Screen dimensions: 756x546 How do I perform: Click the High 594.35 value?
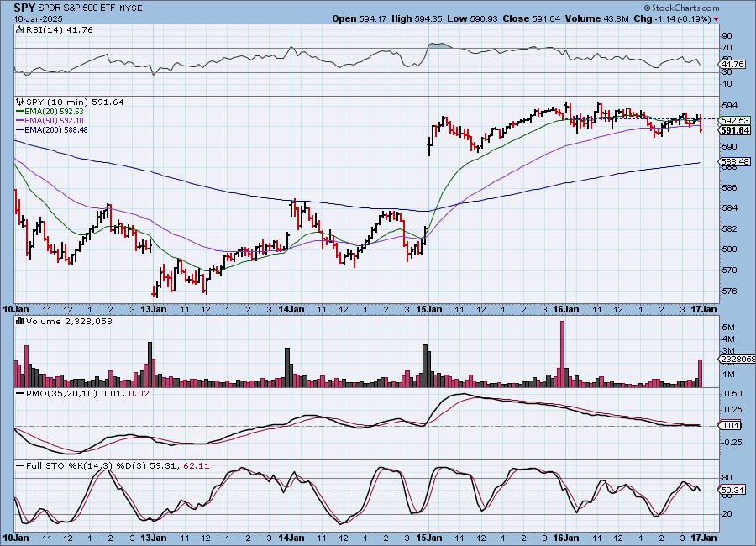coord(417,18)
